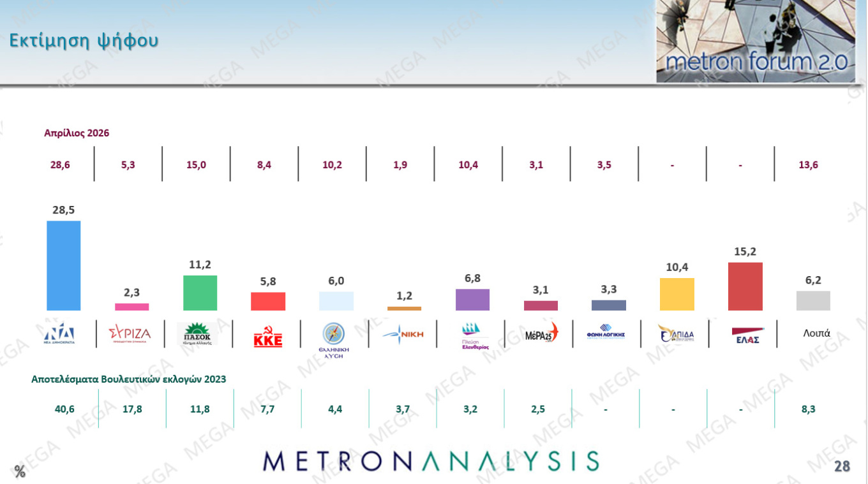Click the April value 15,0
Viewport: 868px width, 484px height.
coord(197,165)
